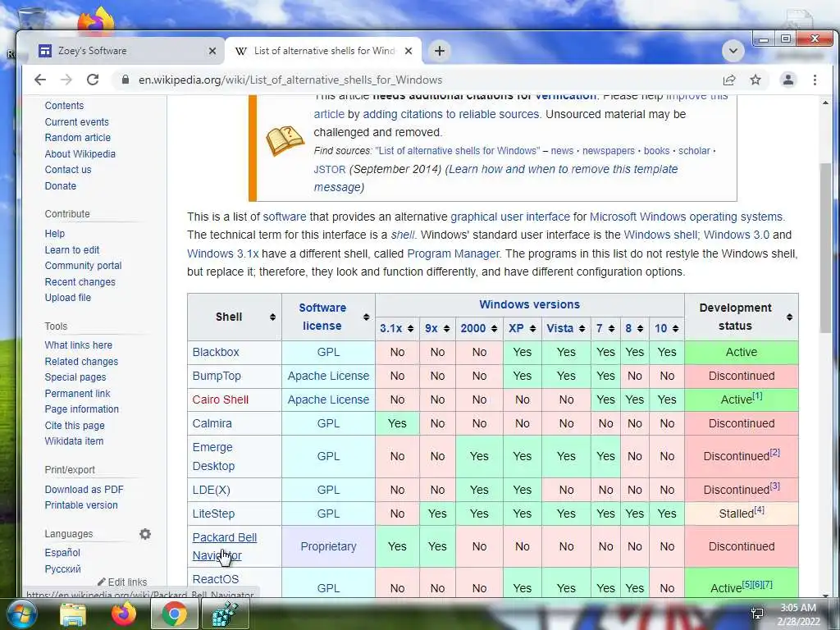Sort by the 2000 column
840x630 pixels.
[494, 328]
